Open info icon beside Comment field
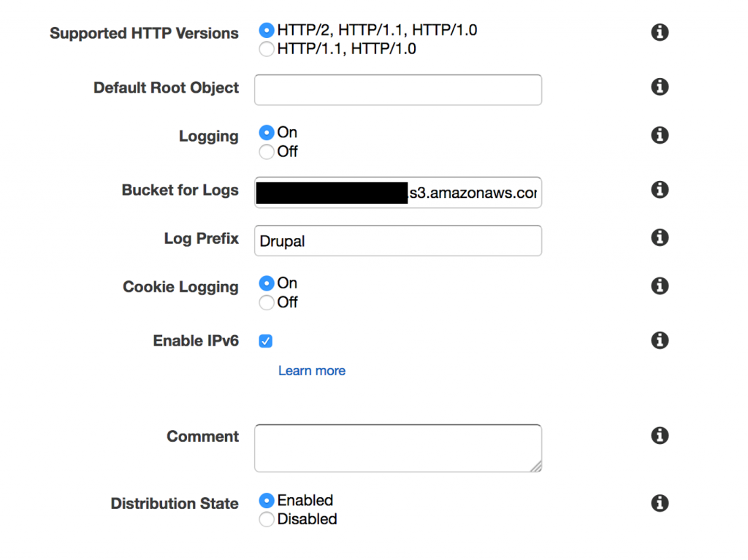This screenshot has width=748, height=560. (660, 435)
